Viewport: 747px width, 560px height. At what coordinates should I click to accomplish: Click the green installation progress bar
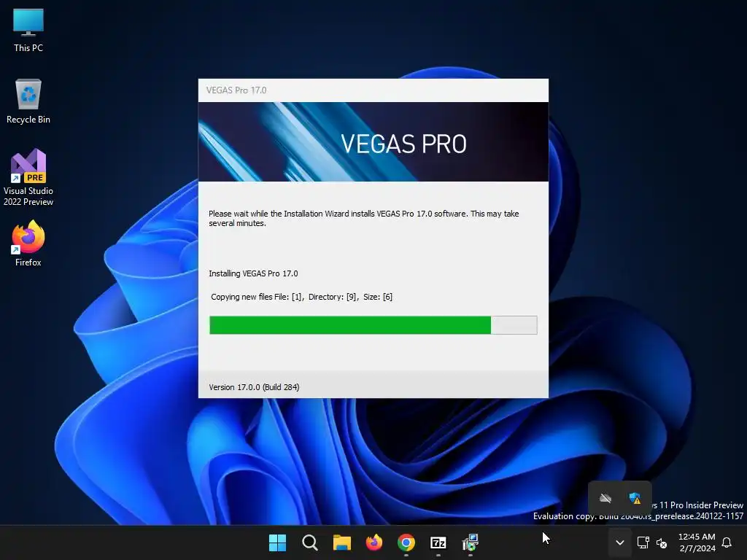[373, 325]
